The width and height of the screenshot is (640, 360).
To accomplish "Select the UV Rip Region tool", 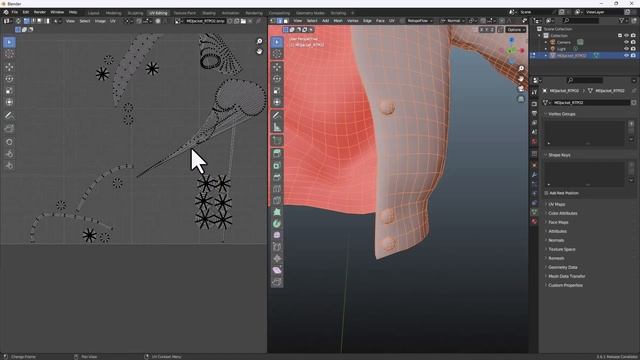I will click(x=9, y=129).
